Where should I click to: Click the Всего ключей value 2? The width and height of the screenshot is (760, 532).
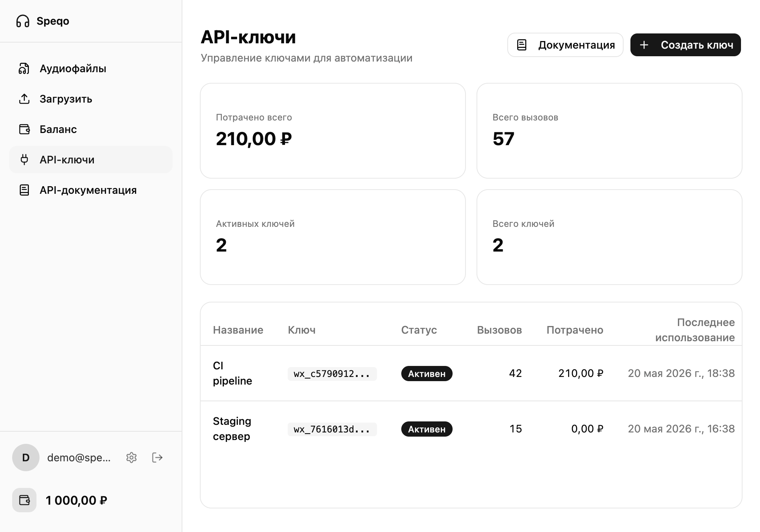tap(498, 245)
